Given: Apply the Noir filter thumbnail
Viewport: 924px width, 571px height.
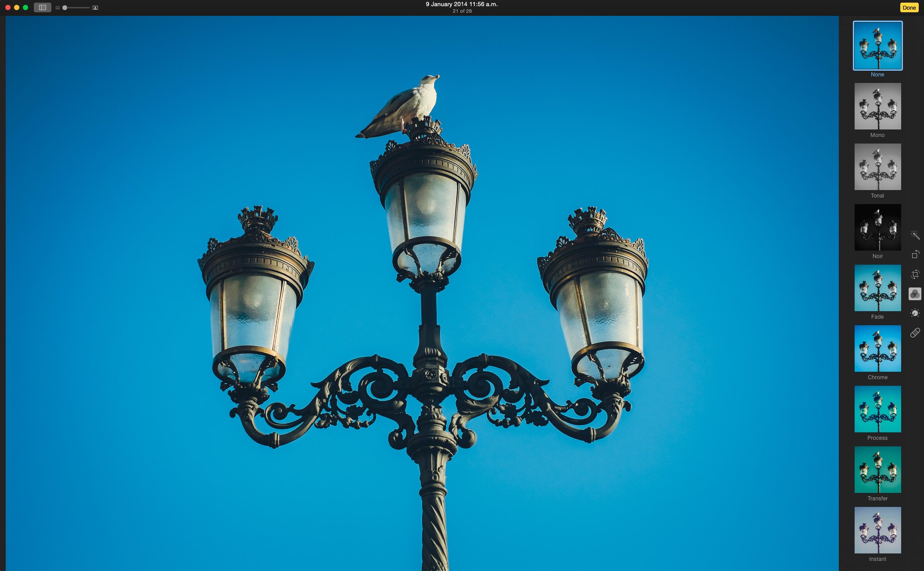Looking at the screenshot, I should 877,227.
